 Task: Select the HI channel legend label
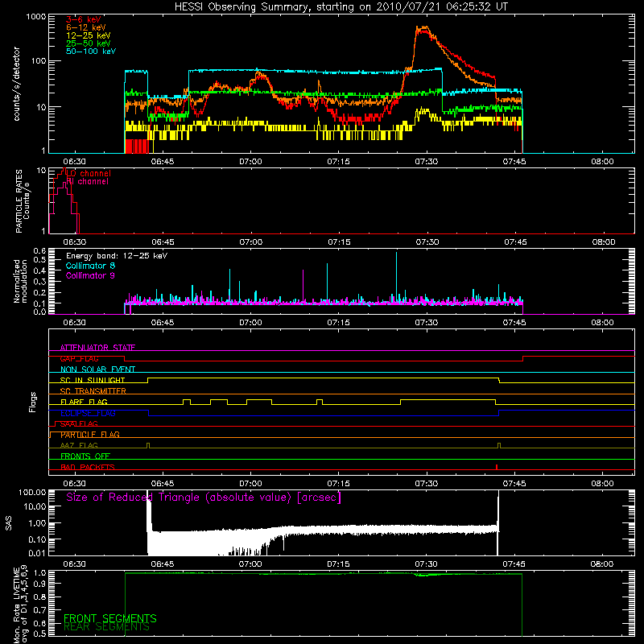[x=87, y=182]
